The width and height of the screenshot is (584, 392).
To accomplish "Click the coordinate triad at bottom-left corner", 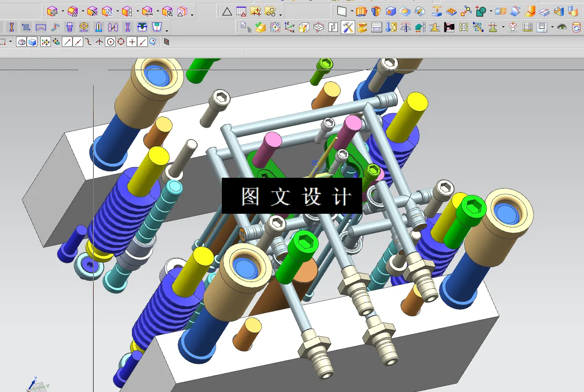I will pyautogui.click(x=37, y=384).
